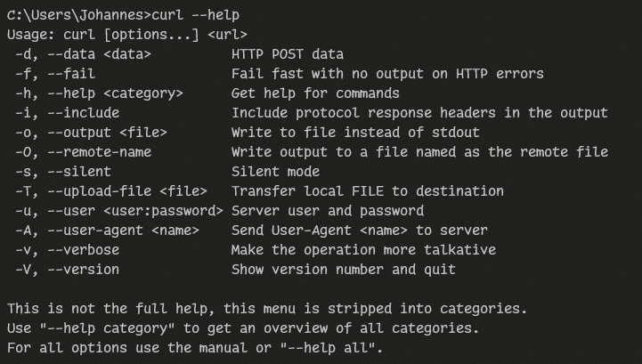The width and height of the screenshot is (642, 364).
Task: Click the "Usage: curl [options...] <url>" line
Action: pos(114,35)
